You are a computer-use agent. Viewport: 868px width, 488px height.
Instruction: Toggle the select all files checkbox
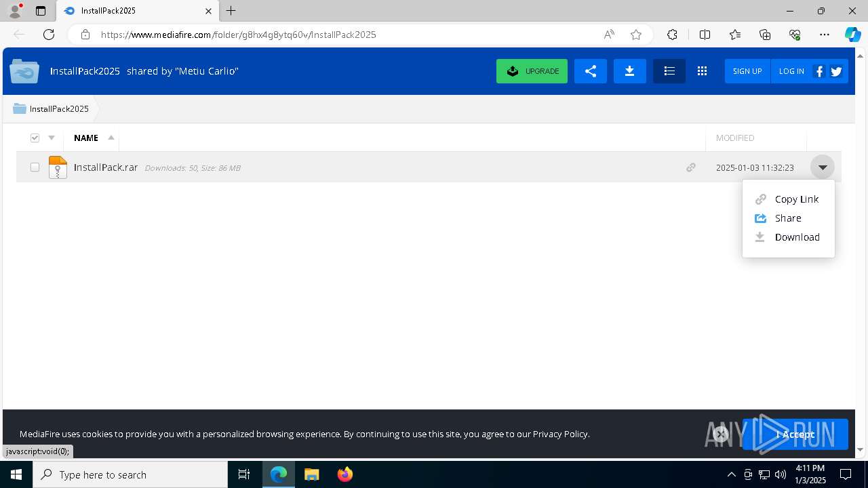pyautogui.click(x=35, y=138)
